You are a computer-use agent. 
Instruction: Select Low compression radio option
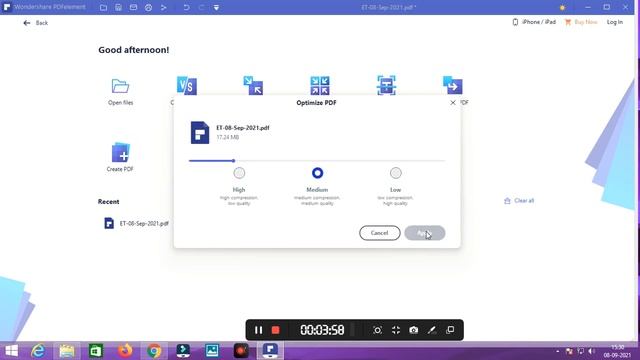[396, 173]
